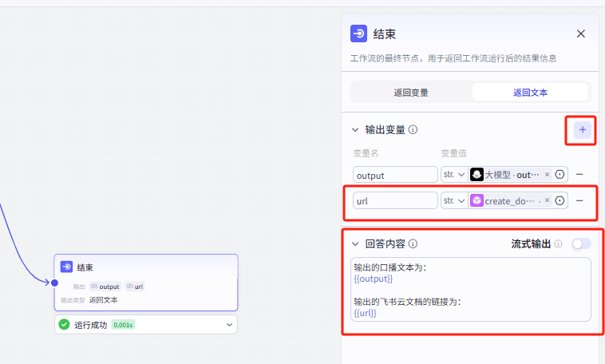This screenshot has width=605, height=364.
Task: Open variable selector for the url row
Action: (x=560, y=200)
